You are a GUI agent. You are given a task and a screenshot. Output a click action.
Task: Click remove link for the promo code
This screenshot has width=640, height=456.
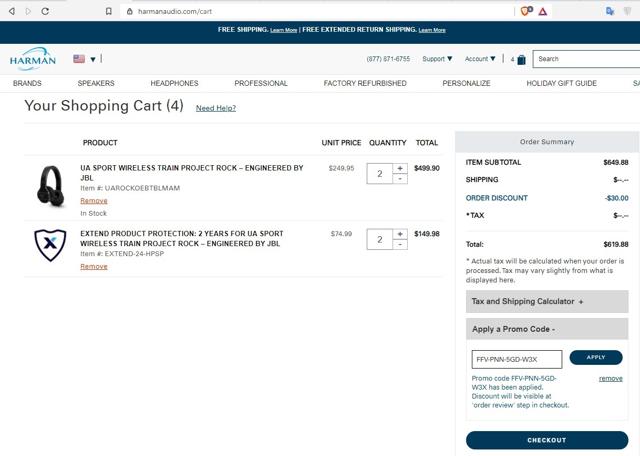pyautogui.click(x=611, y=378)
